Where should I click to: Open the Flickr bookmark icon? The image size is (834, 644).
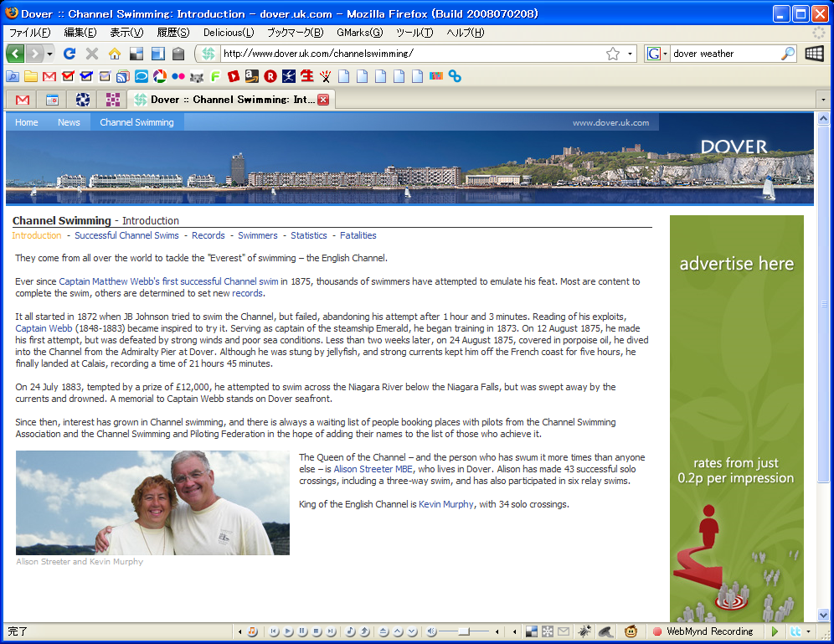(x=178, y=76)
